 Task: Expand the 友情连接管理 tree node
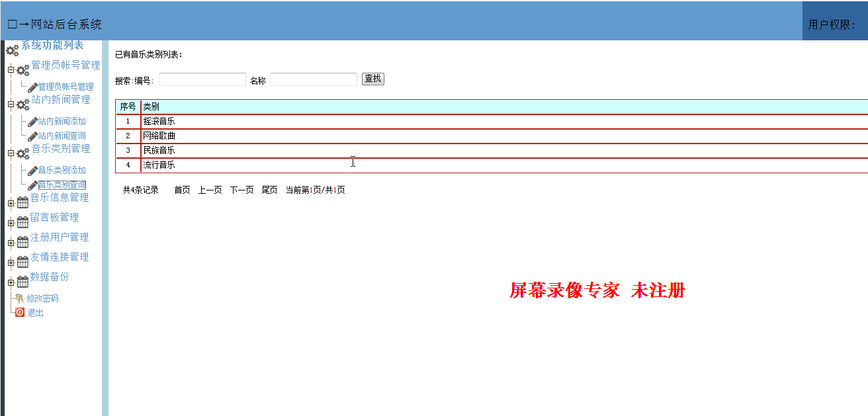tap(11, 263)
